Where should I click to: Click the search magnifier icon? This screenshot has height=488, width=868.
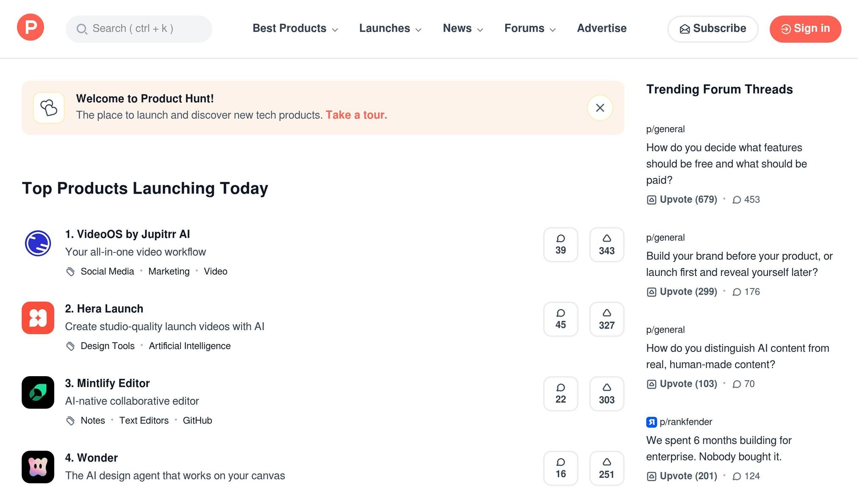(x=81, y=29)
